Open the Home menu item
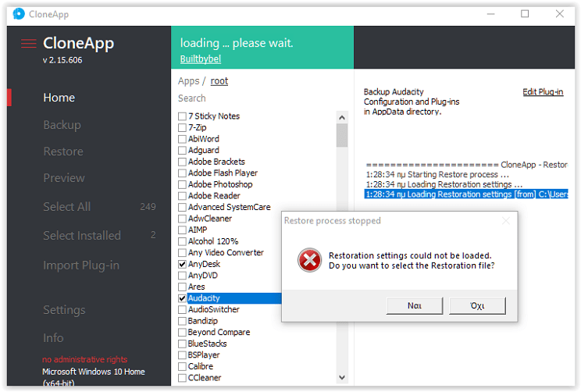This screenshot has width=581, height=392. click(59, 98)
